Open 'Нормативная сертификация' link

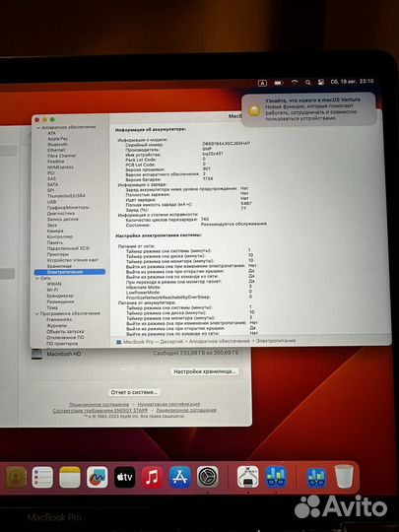[169, 405]
